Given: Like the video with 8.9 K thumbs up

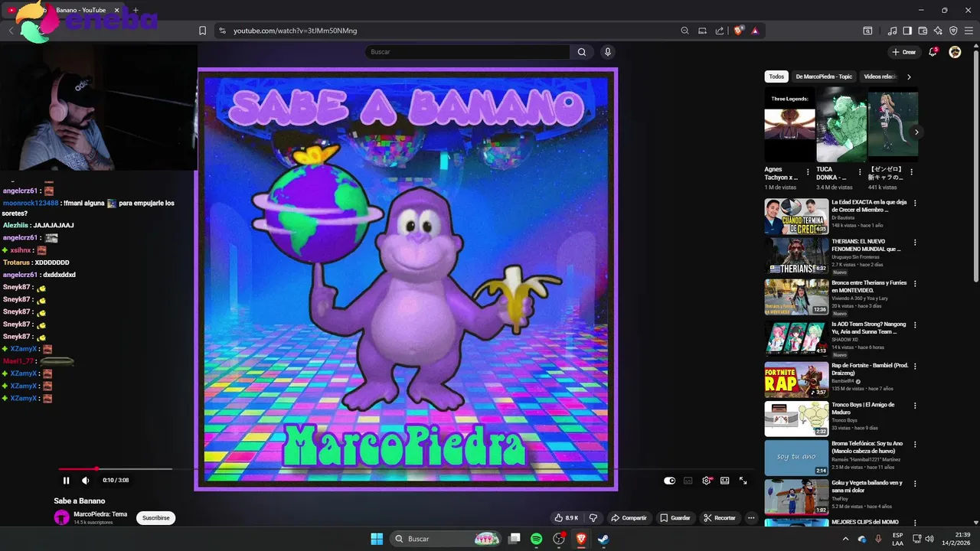Looking at the screenshot, I should coord(566,518).
